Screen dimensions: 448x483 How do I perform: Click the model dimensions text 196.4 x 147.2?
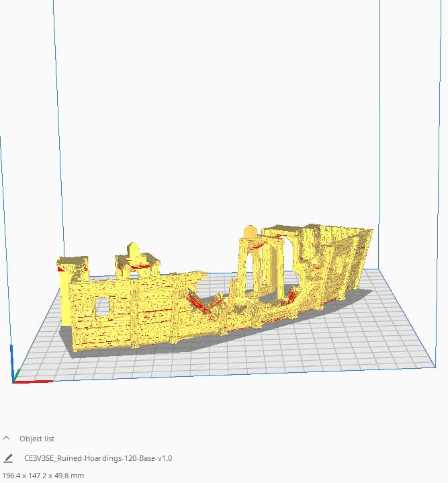[x=43, y=476]
